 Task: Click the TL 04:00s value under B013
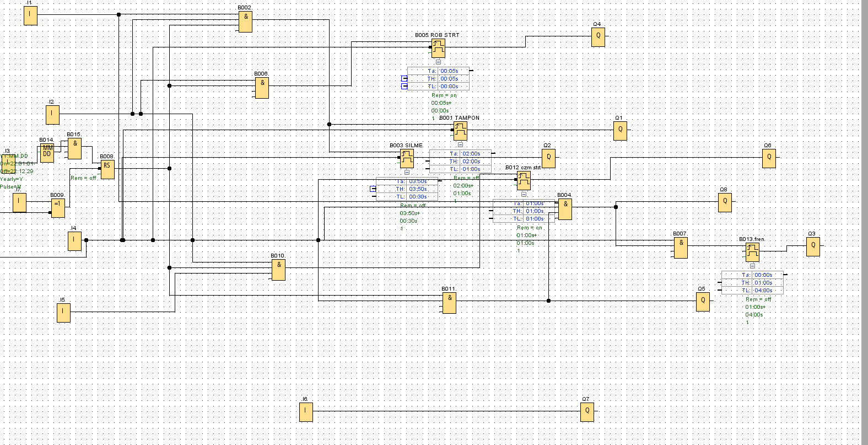point(763,291)
